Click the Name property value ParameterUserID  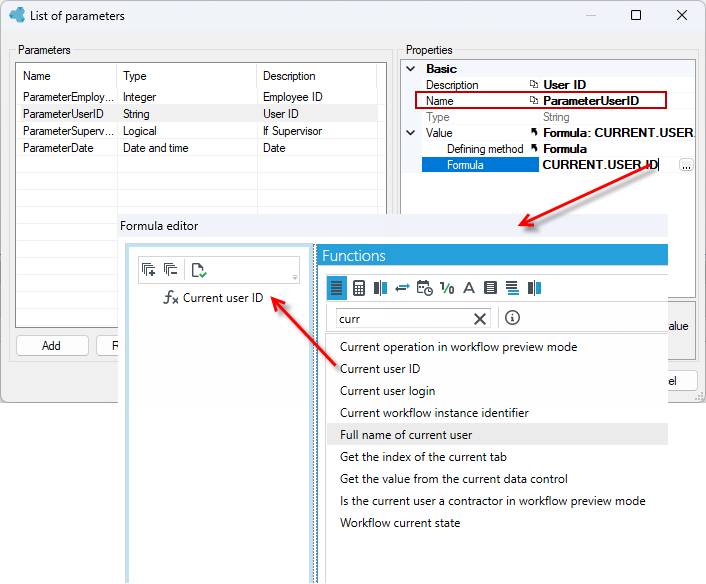591,100
